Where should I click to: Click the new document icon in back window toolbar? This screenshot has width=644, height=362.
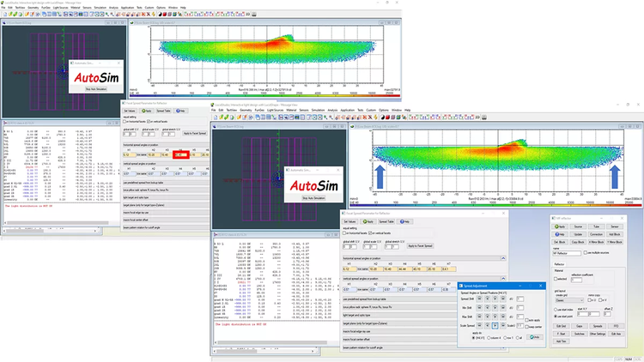click(5, 14)
